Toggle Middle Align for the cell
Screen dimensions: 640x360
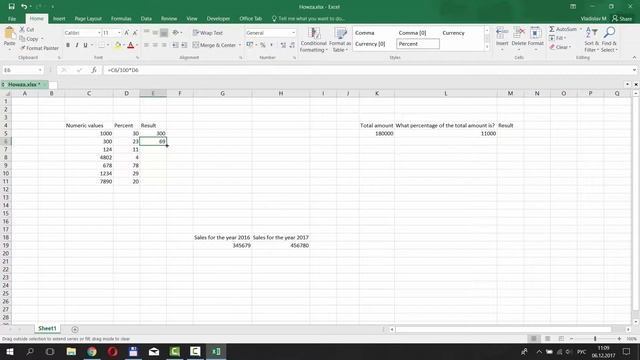click(155, 33)
